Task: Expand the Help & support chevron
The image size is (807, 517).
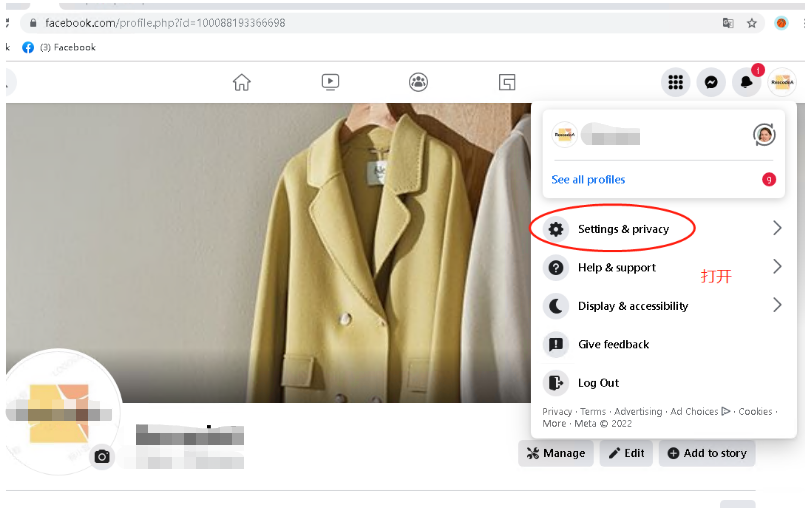Action: [x=777, y=267]
